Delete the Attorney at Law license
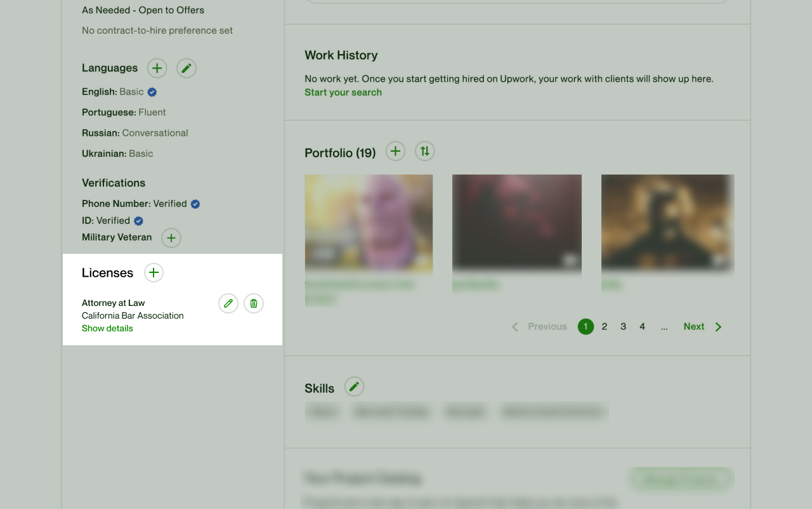 (254, 303)
